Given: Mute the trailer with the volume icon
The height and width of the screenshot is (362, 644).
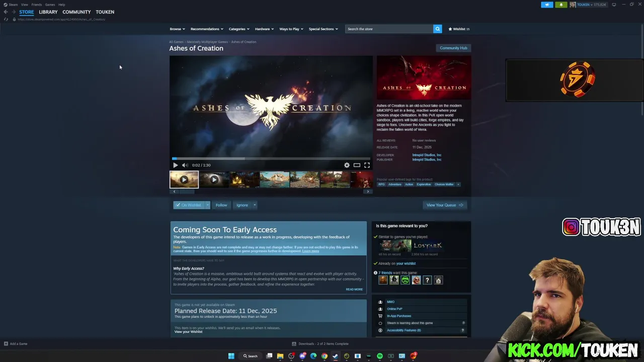Looking at the screenshot, I should click(185, 165).
